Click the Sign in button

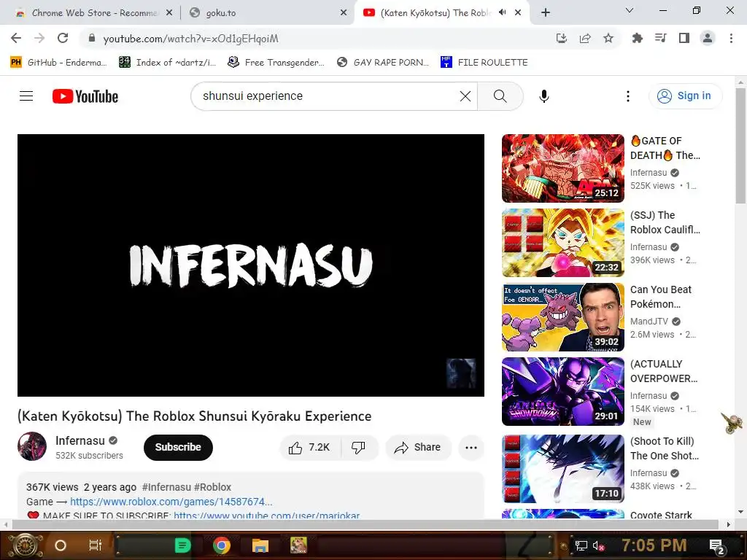(x=685, y=96)
